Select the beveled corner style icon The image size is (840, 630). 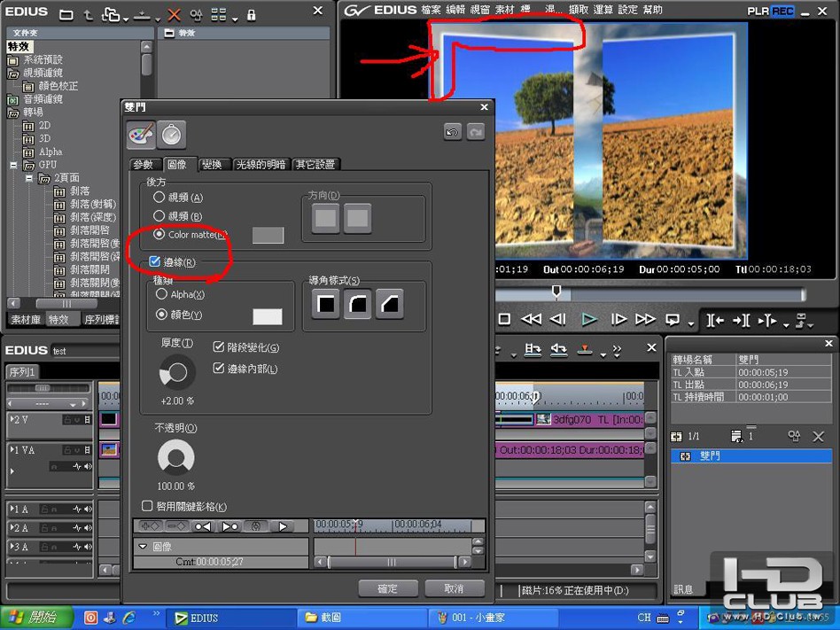[389, 304]
